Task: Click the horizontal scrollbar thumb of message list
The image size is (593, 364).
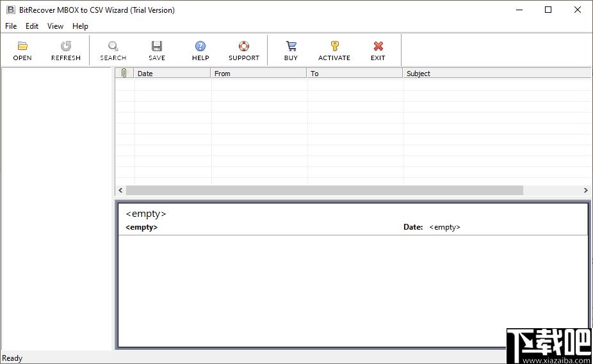Action: coord(325,190)
